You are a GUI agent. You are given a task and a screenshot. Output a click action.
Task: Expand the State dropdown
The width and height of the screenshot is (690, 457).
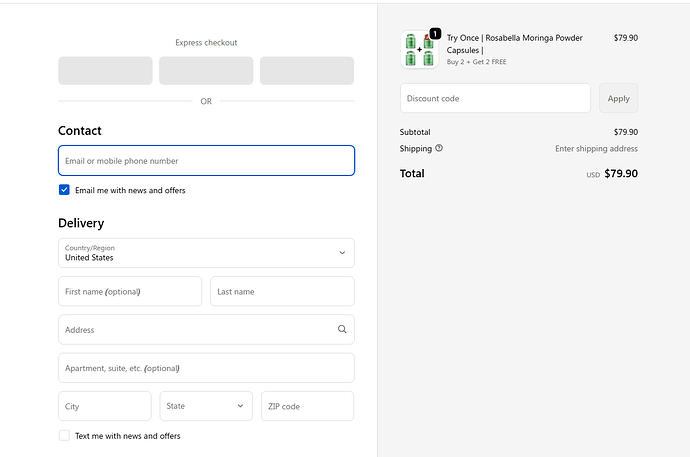206,406
